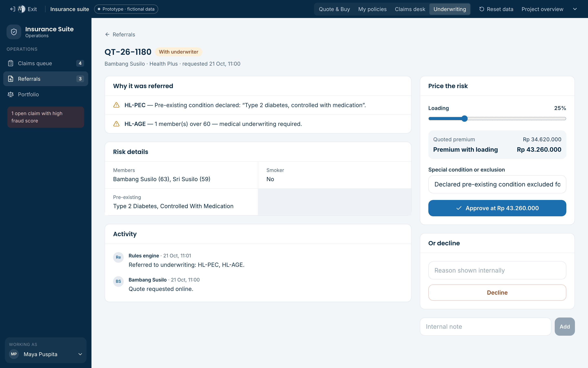Click the 25% loading value
This screenshot has width=588, height=368.
(x=560, y=108)
